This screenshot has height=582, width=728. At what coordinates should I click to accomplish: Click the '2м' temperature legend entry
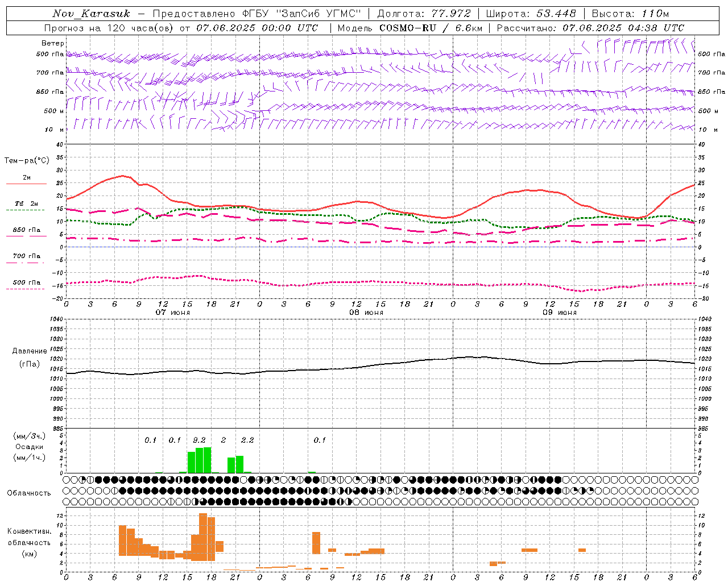27,177
